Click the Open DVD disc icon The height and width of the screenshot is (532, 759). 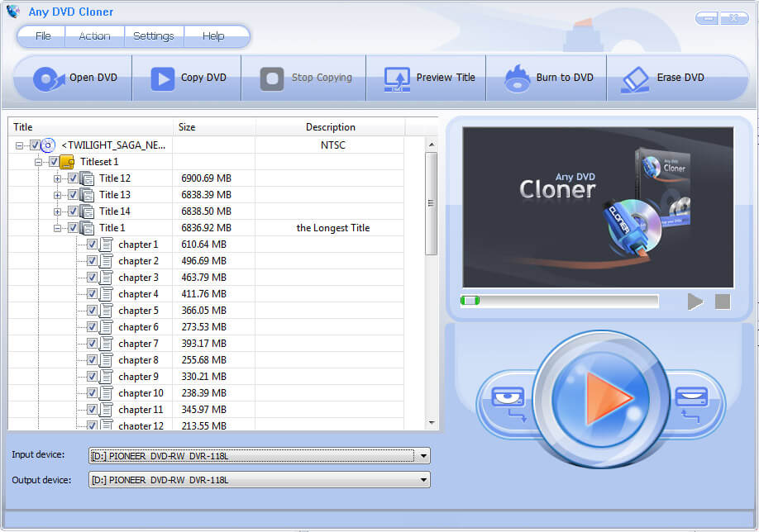coord(48,78)
